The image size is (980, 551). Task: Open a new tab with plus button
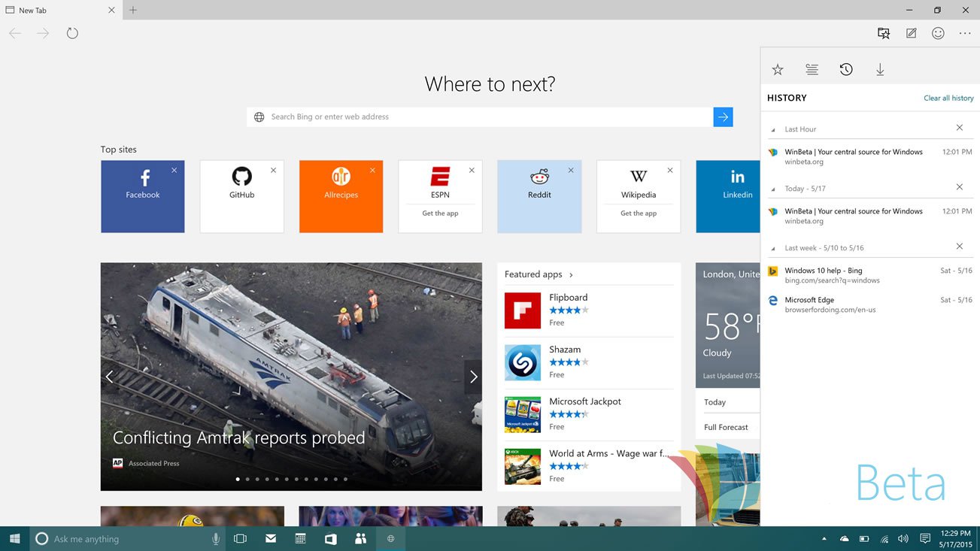pos(133,10)
